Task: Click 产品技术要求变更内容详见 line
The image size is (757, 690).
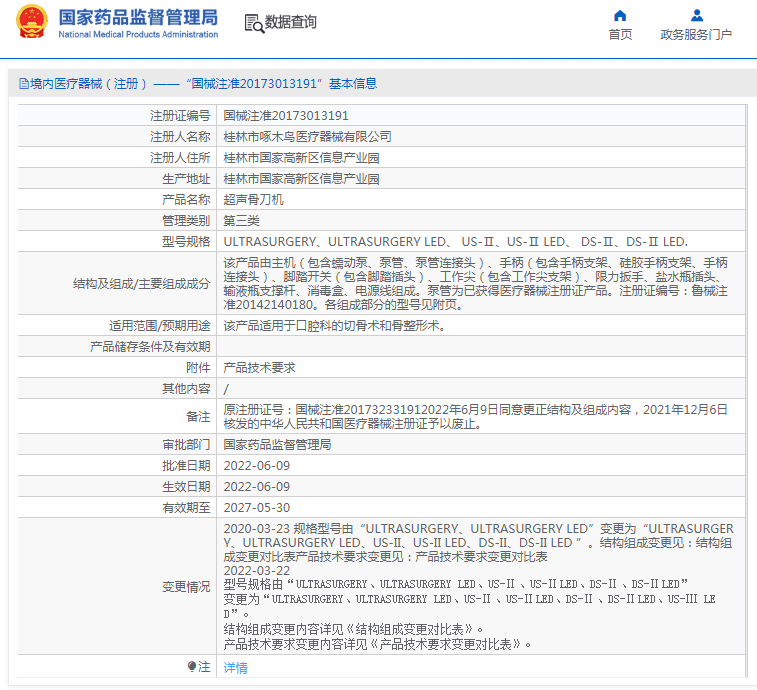Action: (377, 644)
